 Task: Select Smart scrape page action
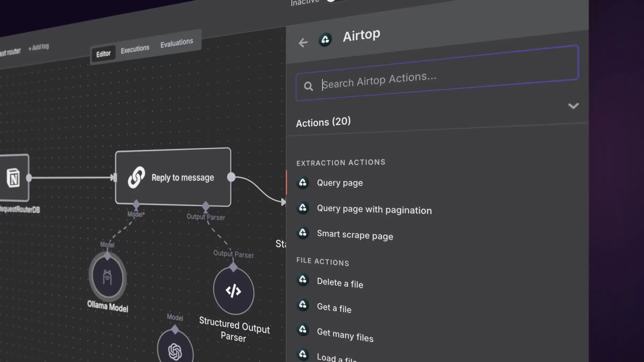tap(355, 235)
